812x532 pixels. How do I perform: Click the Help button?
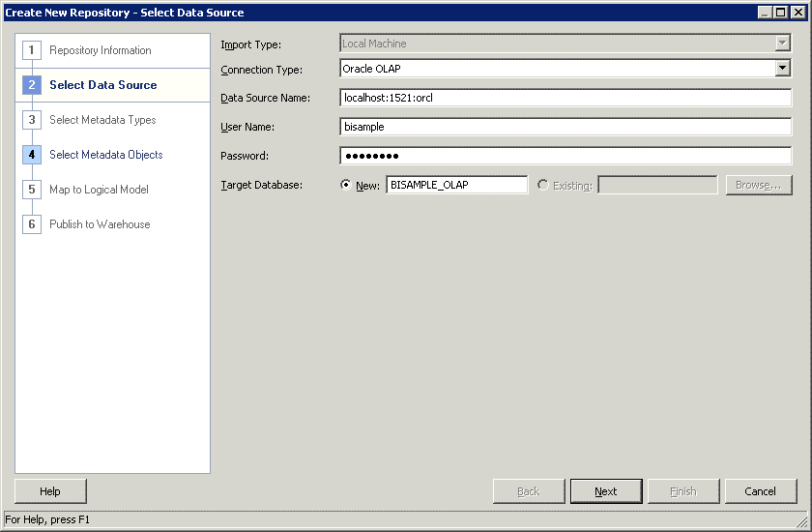tap(50, 491)
